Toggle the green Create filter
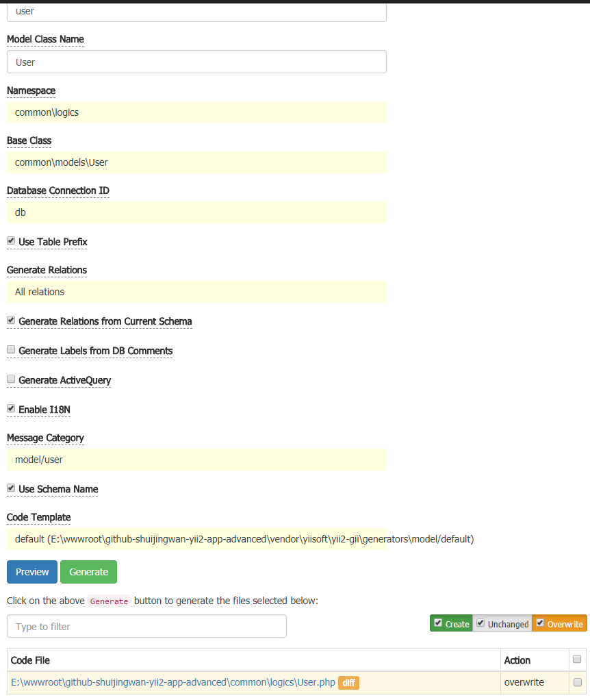The width and height of the screenshot is (590, 700). pos(451,623)
